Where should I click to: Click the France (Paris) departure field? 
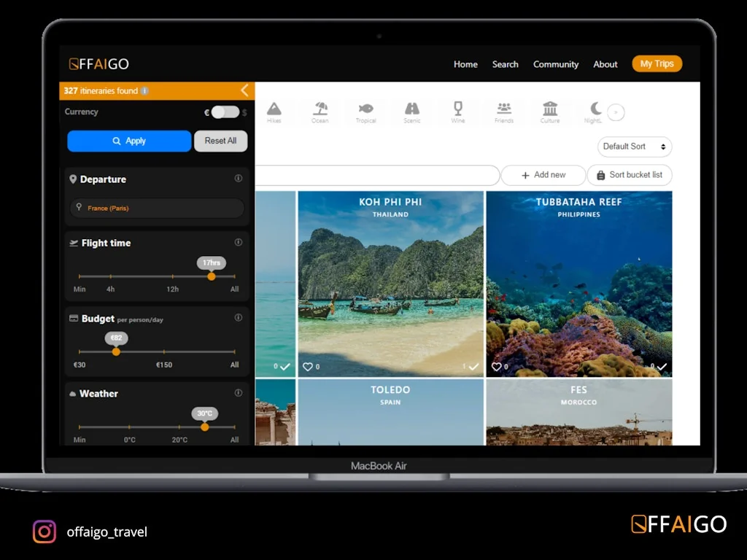click(157, 208)
